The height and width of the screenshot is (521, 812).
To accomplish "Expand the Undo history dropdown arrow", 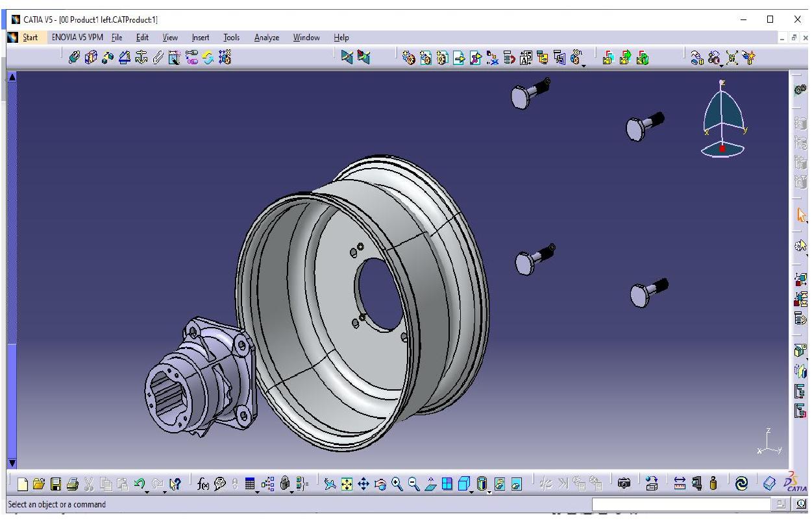I will click(147, 491).
